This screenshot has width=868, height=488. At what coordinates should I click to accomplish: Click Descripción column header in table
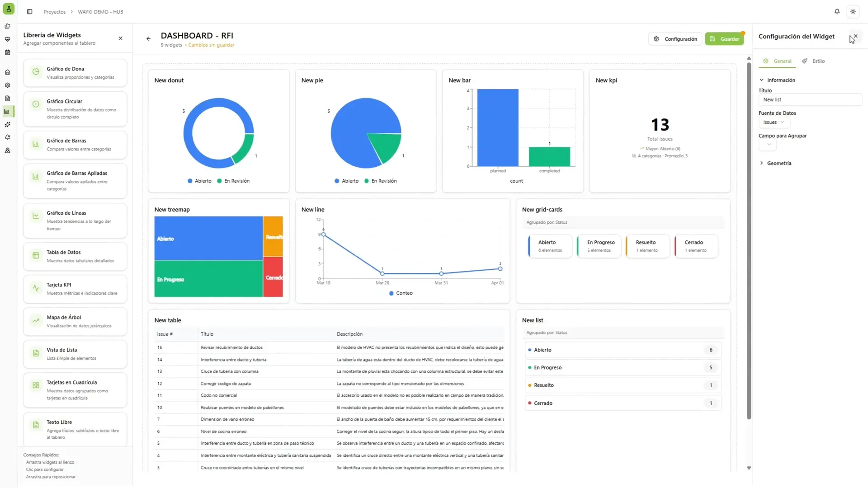tap(349, 334)
